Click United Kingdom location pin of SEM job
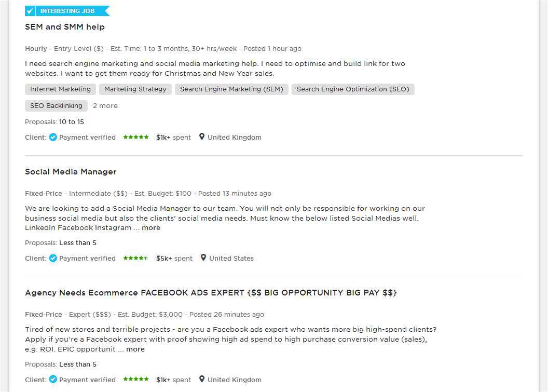This screenshot has height=392, width=548. pyautogui.click(x=202, y=137)
